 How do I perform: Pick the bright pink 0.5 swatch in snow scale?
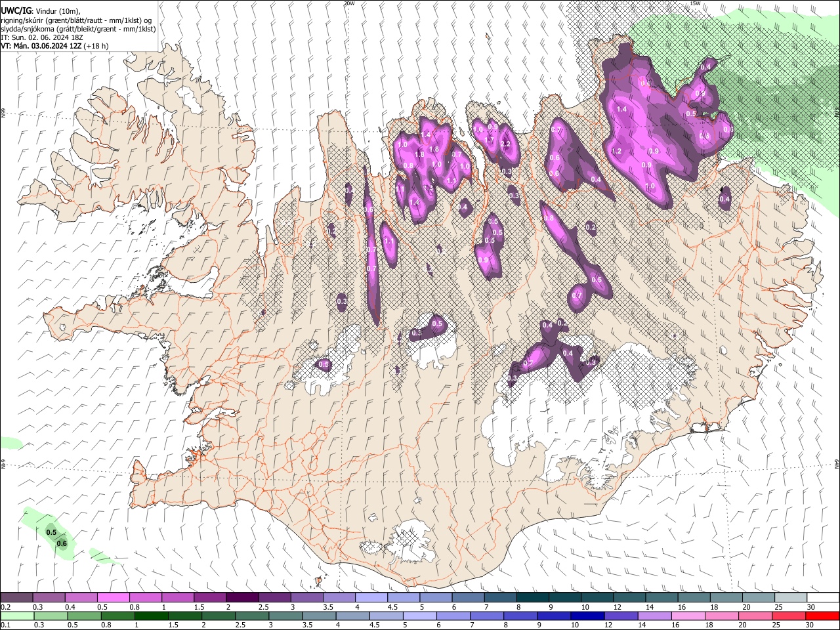click(113, 598)
